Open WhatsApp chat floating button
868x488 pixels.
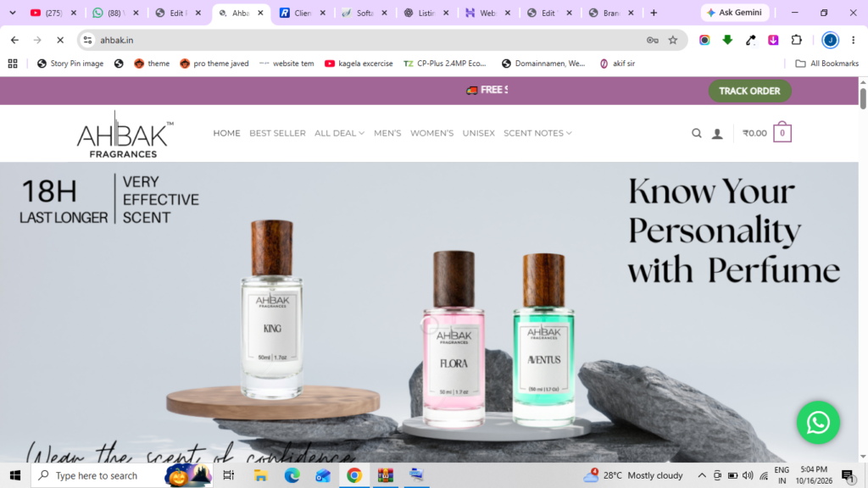coord(818,423)
